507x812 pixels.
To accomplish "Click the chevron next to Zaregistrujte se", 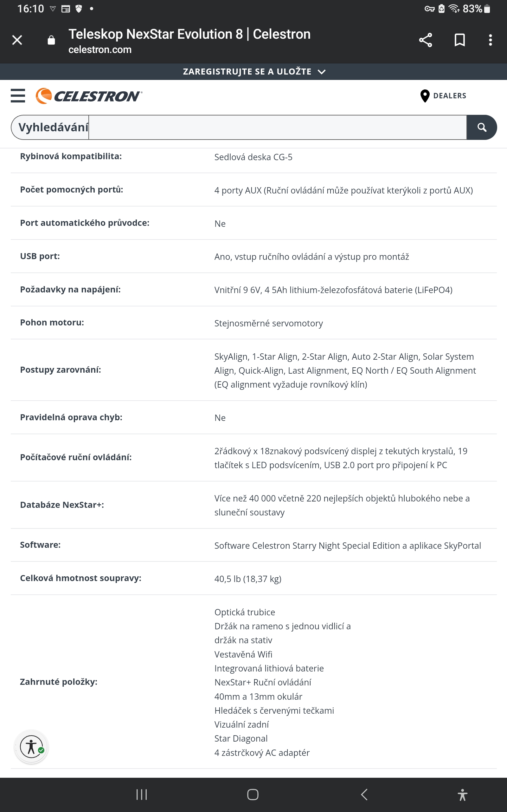I will click(322, 72).
